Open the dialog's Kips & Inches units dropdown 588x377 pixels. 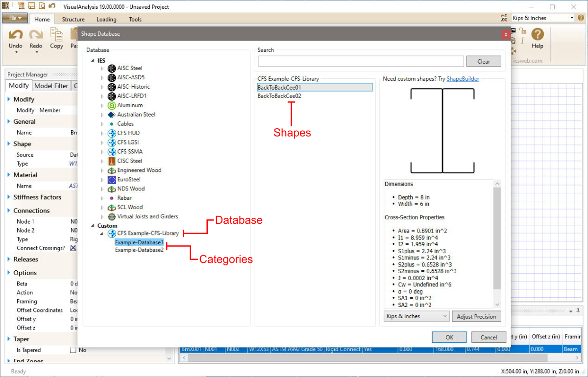tap(416, 316)
